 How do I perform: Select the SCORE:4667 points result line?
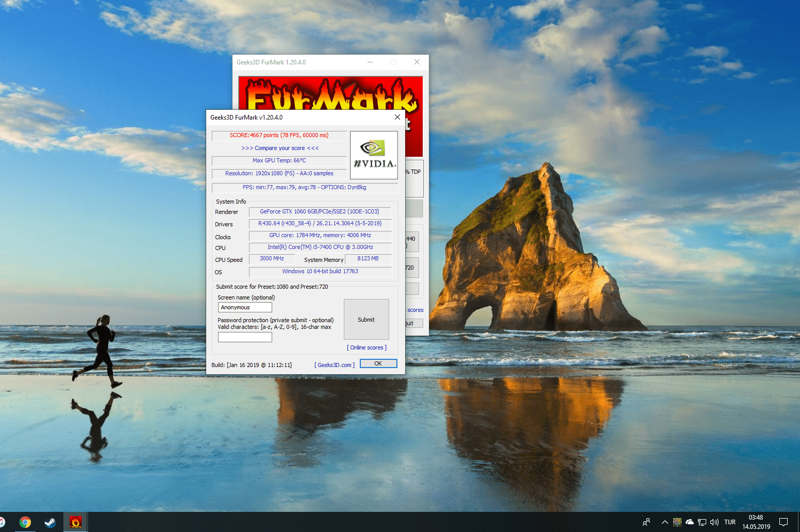click(279, 136)
